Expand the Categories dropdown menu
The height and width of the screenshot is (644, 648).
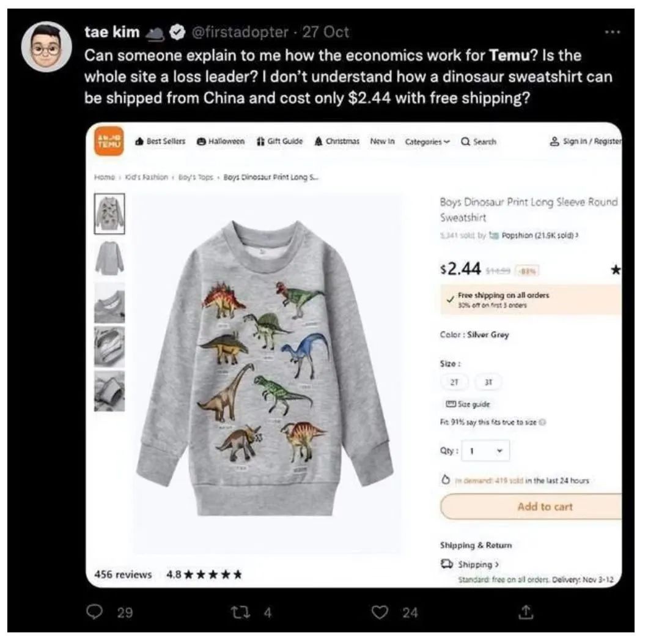point(428,141)
